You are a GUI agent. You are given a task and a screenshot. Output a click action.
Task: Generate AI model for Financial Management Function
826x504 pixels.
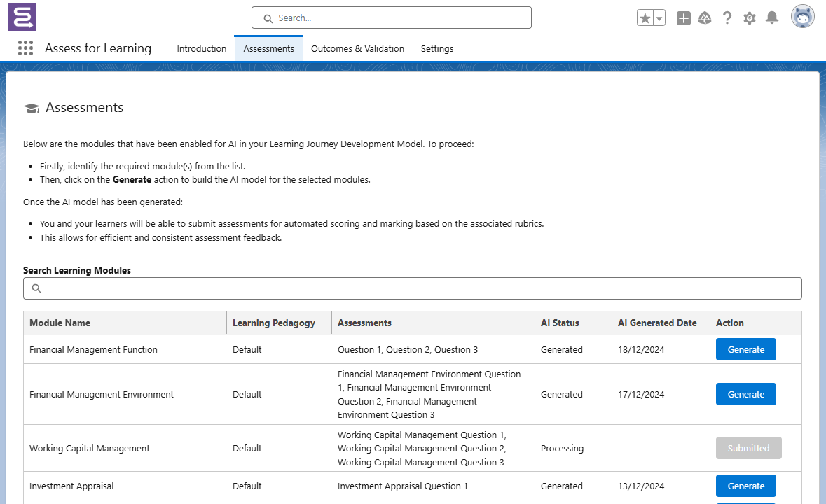tap(745, 350)
